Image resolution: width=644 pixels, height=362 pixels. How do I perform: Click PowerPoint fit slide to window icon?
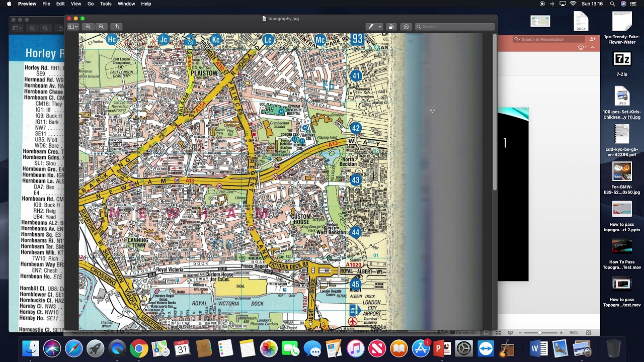coord(588,333)
